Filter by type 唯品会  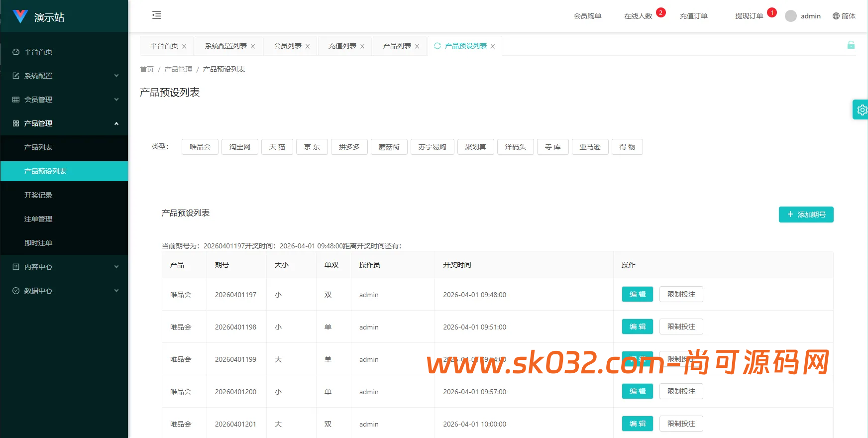point(200,147)
